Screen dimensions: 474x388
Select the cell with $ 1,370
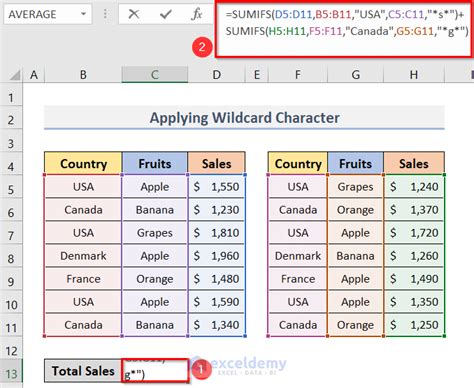(414, 210)
